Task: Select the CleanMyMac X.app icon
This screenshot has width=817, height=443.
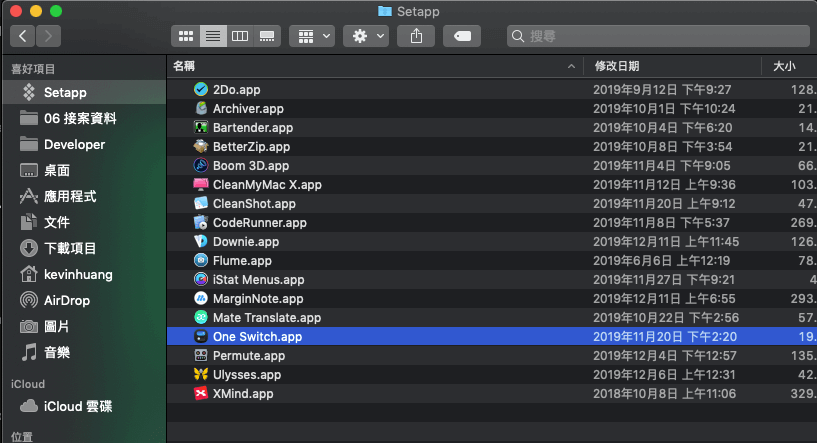Action: (201, 185)
